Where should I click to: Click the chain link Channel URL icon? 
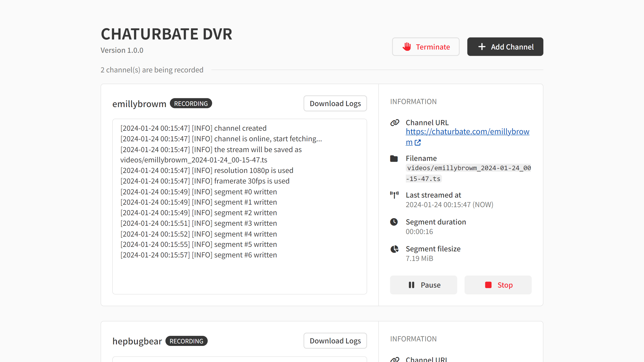pyautogui.click(x=394, y=123)
